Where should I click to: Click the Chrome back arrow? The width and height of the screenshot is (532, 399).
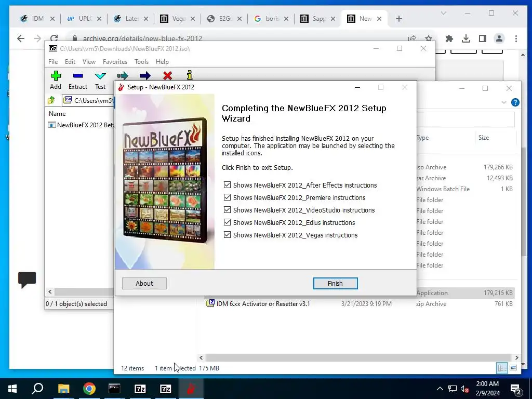tap(21, 38)
